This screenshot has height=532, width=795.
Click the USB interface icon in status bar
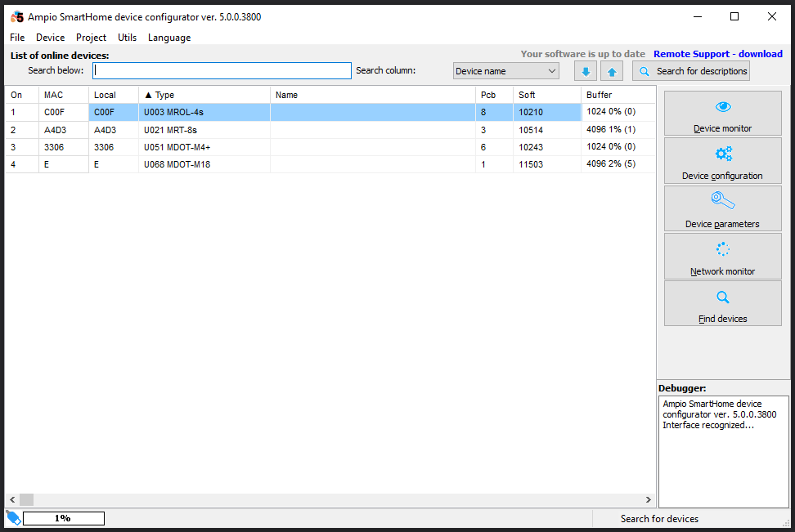pos(13,518)
